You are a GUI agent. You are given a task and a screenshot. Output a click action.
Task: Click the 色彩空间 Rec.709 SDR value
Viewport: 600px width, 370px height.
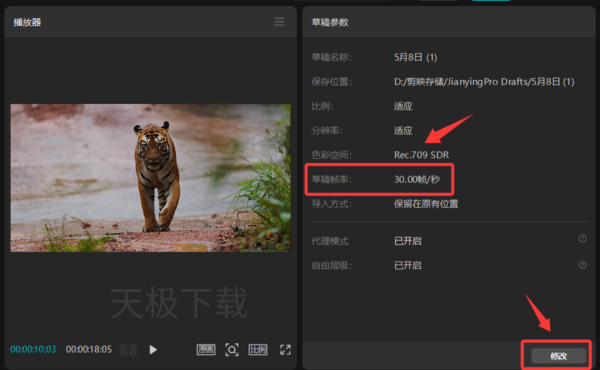421,155
